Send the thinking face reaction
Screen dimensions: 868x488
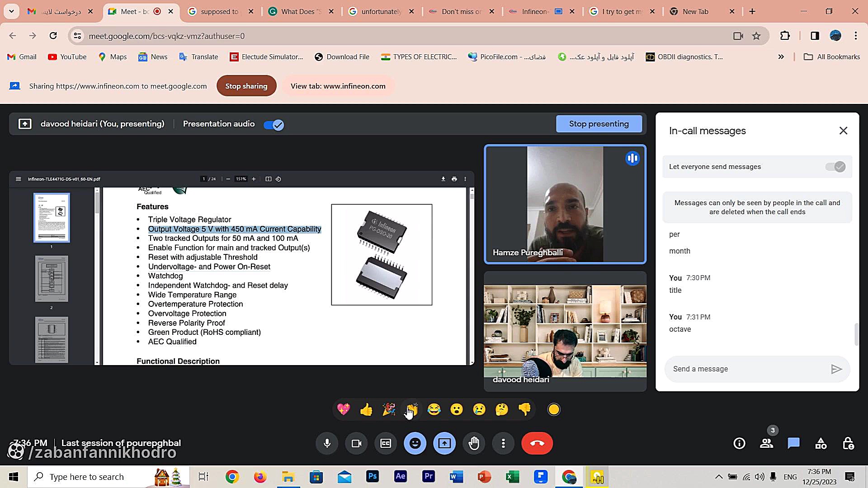[x=502, y=409]
